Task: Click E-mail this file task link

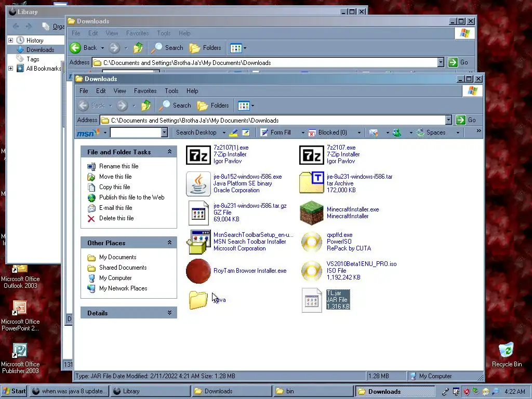Action: pos(116,208)
